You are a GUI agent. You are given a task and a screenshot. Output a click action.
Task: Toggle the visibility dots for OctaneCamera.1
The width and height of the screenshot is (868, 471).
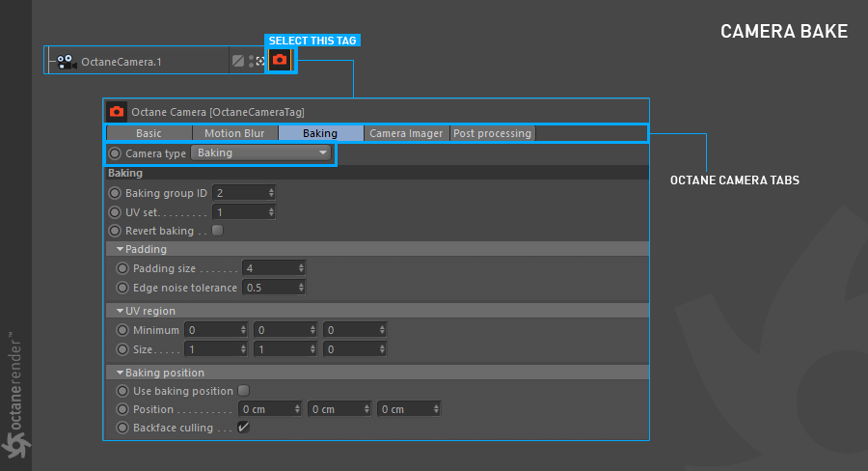[x=251, y=61]
